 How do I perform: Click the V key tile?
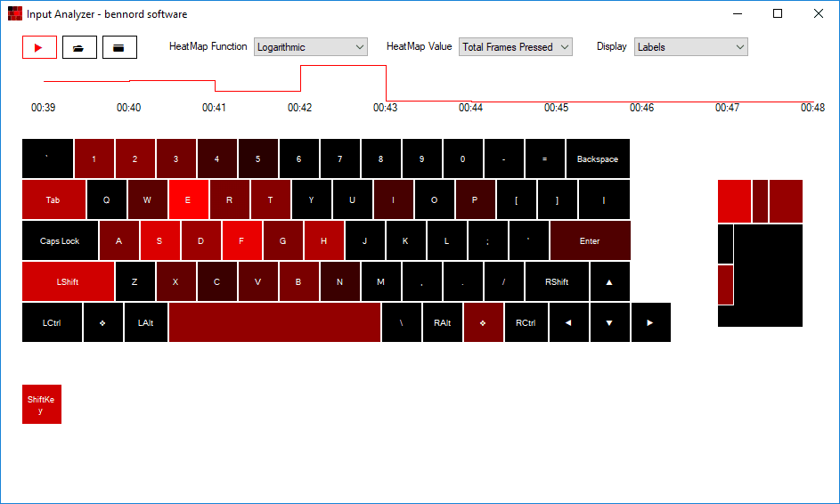pyautogui.click(x=257, y=281)
